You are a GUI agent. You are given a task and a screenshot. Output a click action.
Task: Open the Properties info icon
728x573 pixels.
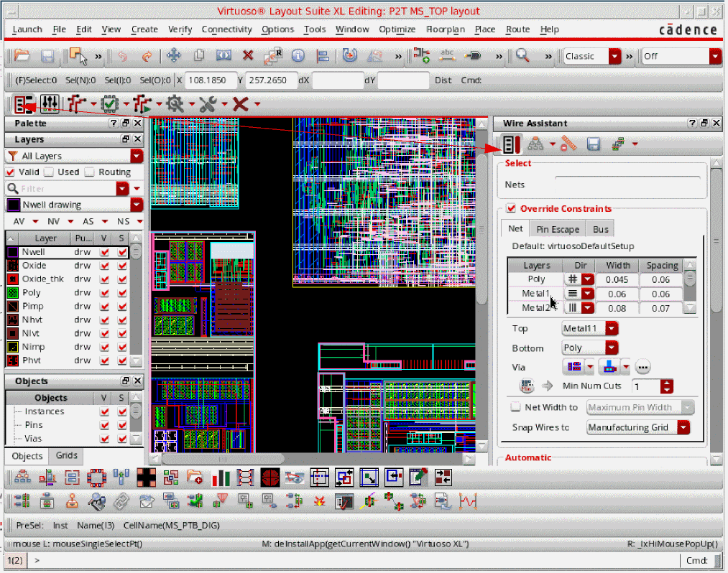pyautogui.click(x=298, y=56)
